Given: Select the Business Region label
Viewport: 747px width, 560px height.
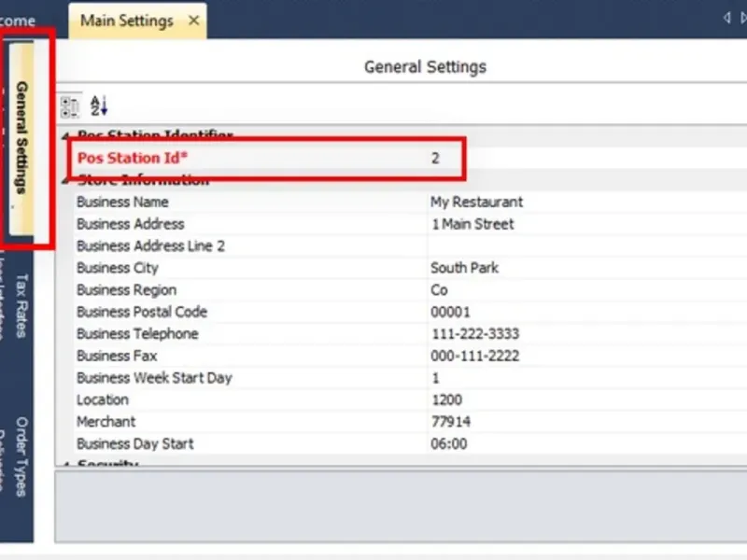Looking at the screenshot, I should coord(127,290).
